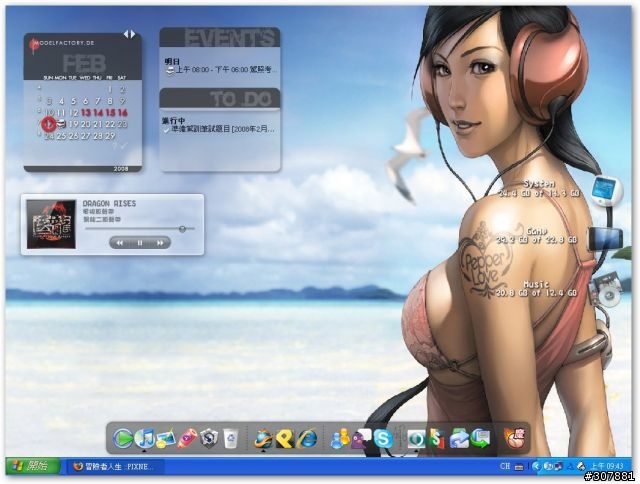640x484 pixels.
Task: Click the FEB month title in calendar
Action: (x=84, y=64)
